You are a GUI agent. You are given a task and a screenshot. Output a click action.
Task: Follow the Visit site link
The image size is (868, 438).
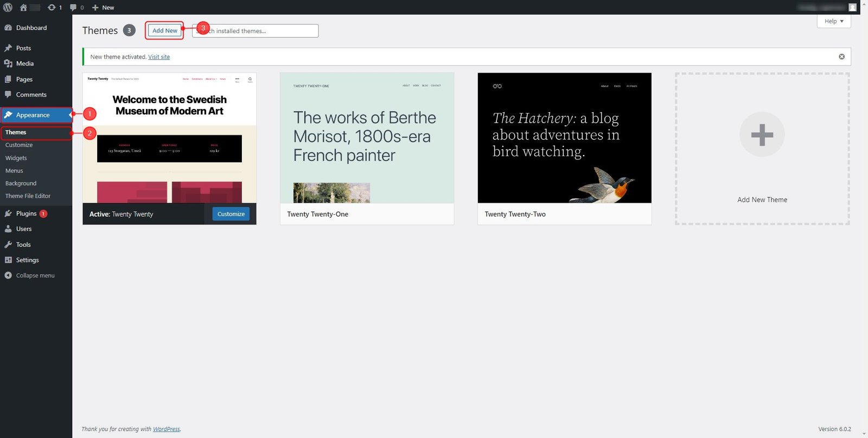159,57
